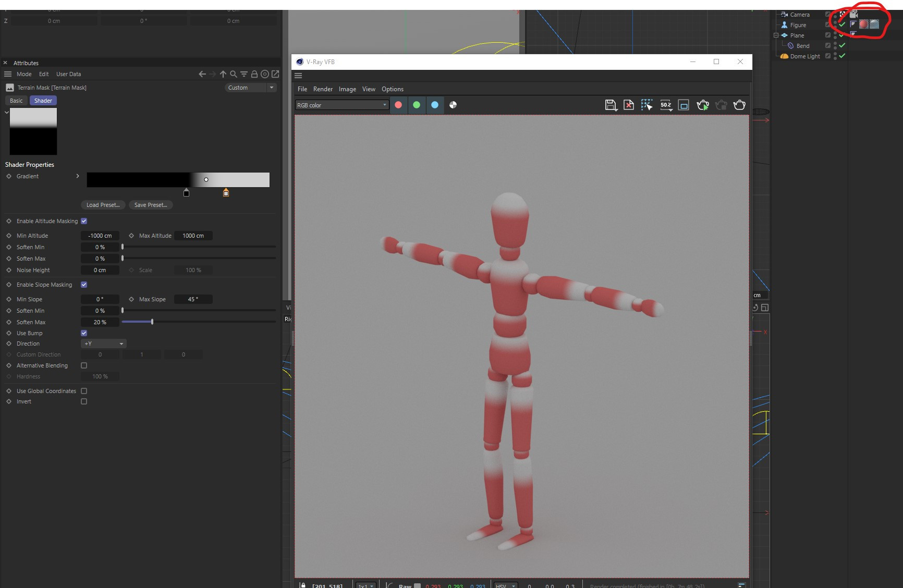Toggle green channel in V-Ray VFB
Screen dimensions: 903x588
417,105
